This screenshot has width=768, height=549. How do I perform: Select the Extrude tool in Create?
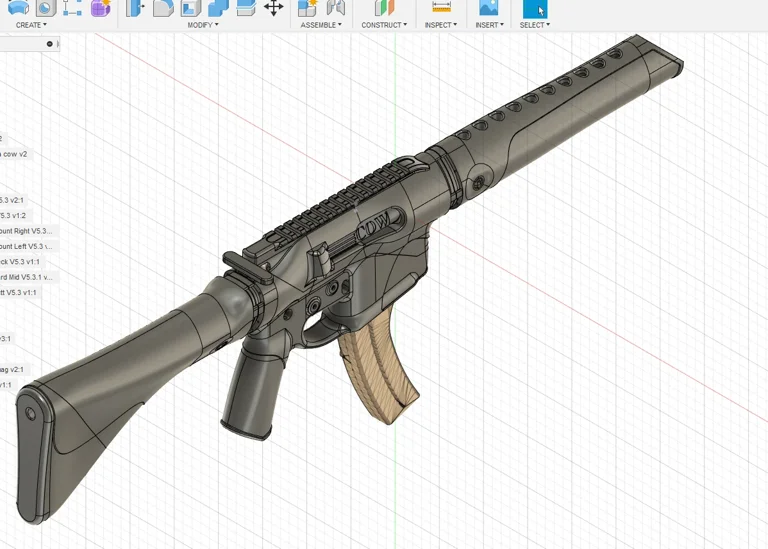point(18,7)
